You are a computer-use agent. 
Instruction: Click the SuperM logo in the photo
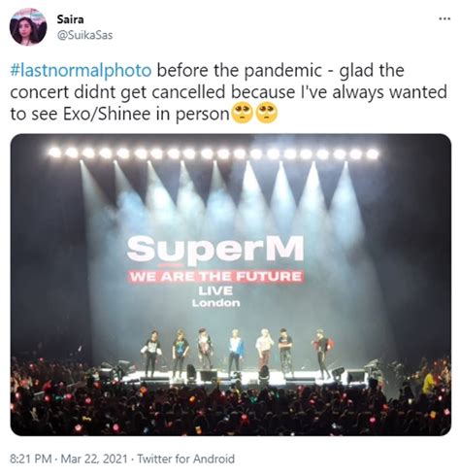[215, 251]
